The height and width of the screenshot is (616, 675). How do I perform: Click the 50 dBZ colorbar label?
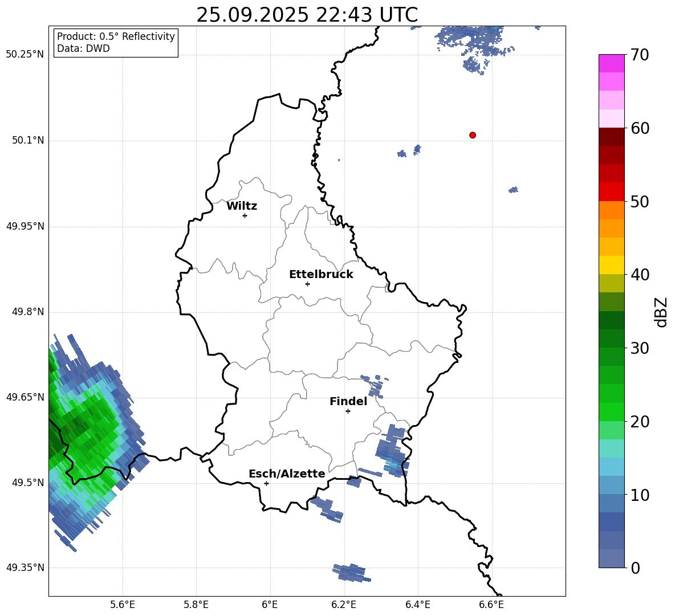(640, 201)
